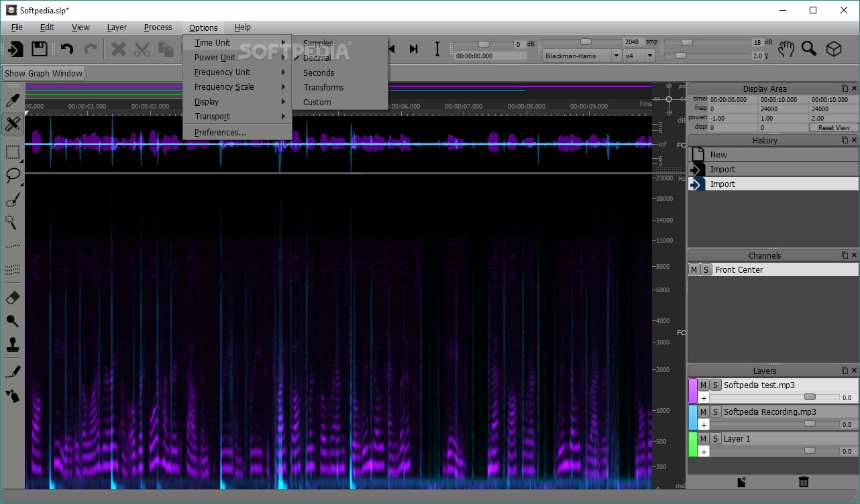Click the plus button on Softpedia test.mp3 layer
The width and height of the screenshot is (860, 504).
click(x=704, y=397)
